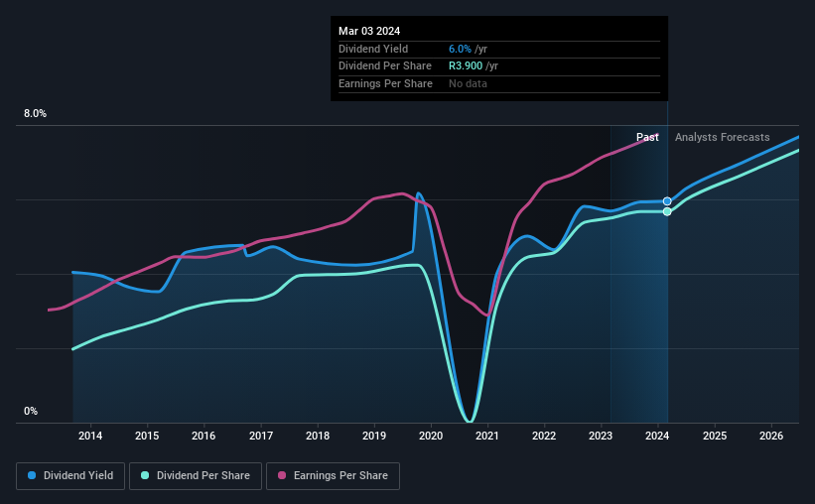Click the 2019 x-axis label
Image resolution: width=815 pixels, height=504 pixels.
[x=374, y=436]
